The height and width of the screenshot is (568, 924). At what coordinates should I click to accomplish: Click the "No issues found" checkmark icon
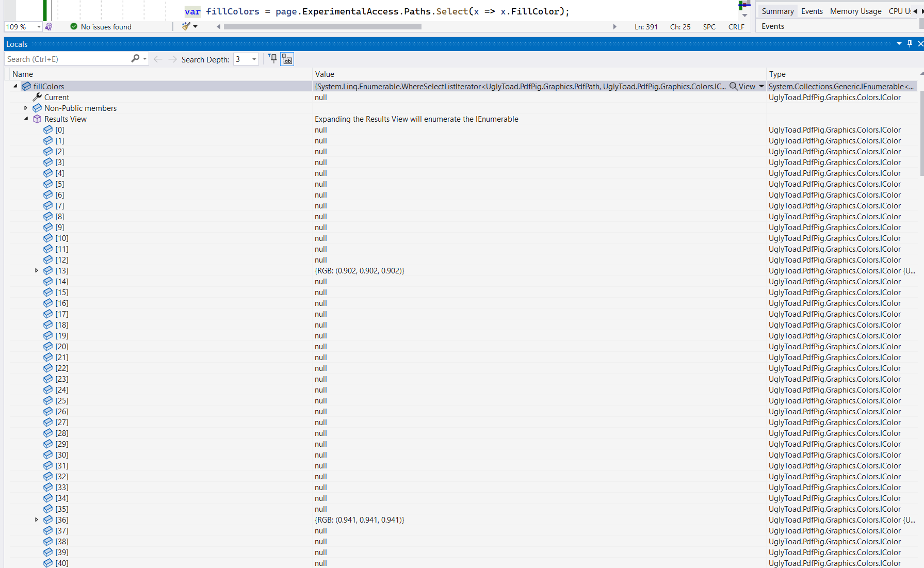point(73,26)
